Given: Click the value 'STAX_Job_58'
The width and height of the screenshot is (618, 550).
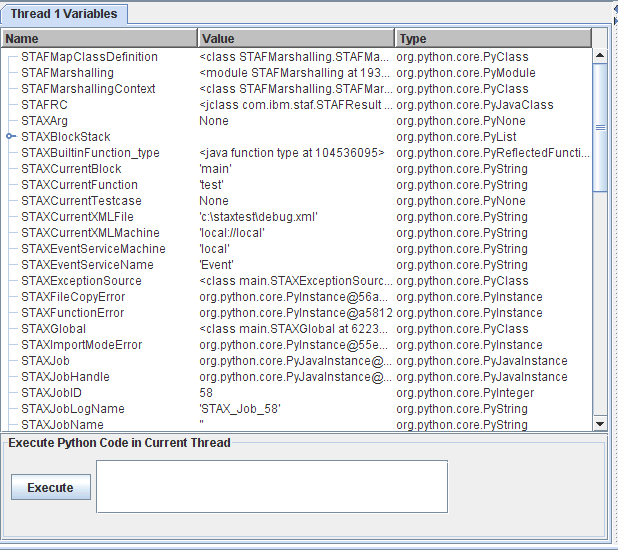Looking at the screenshot, I should click(240, 408).
